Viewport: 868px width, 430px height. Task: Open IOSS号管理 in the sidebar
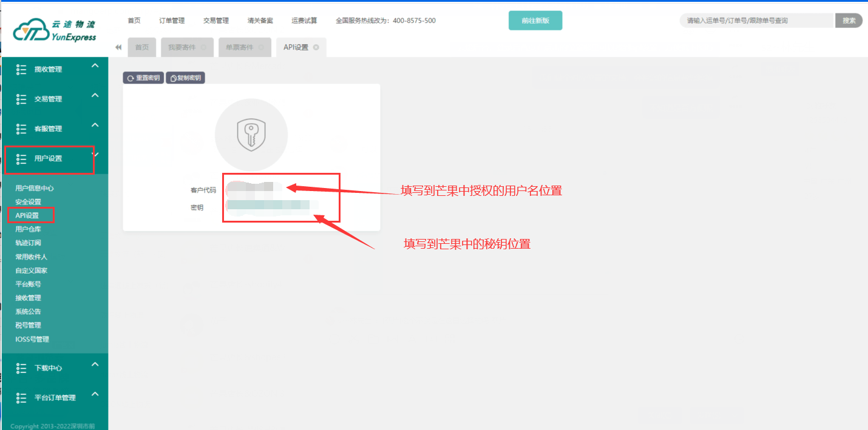[x=33, y=340]
